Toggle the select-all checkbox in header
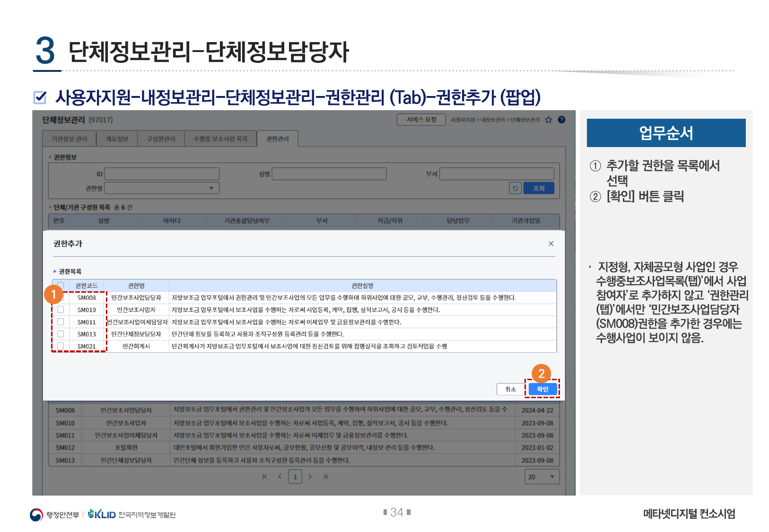769x532 pixels. pyautogui.click(x=61, y=285)
